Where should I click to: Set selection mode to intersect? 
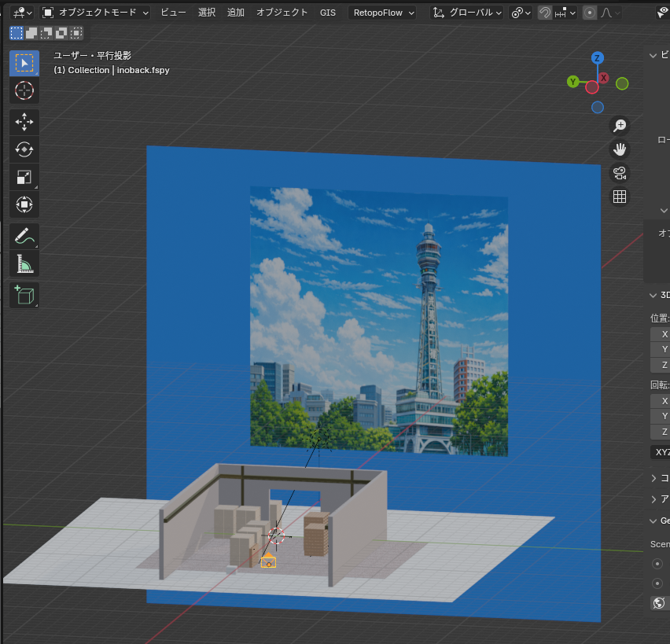(x=76, y=33)
